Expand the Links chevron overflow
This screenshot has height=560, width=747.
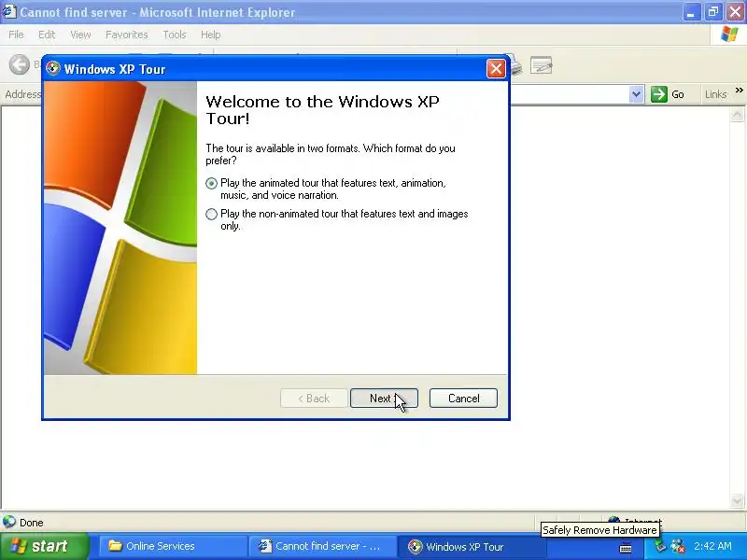pos(739,90)
